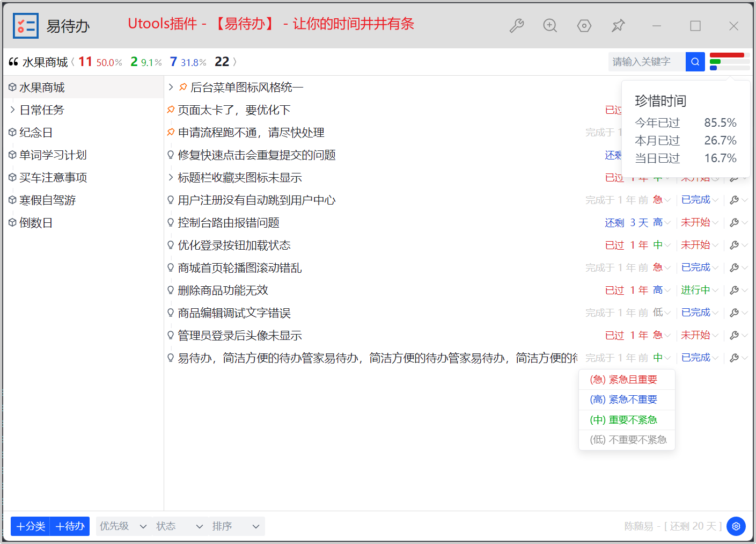Click the 易待办 app logo icon
This screenshot has width=756, height=544.
pyautogui.click(x=26, y=26)
